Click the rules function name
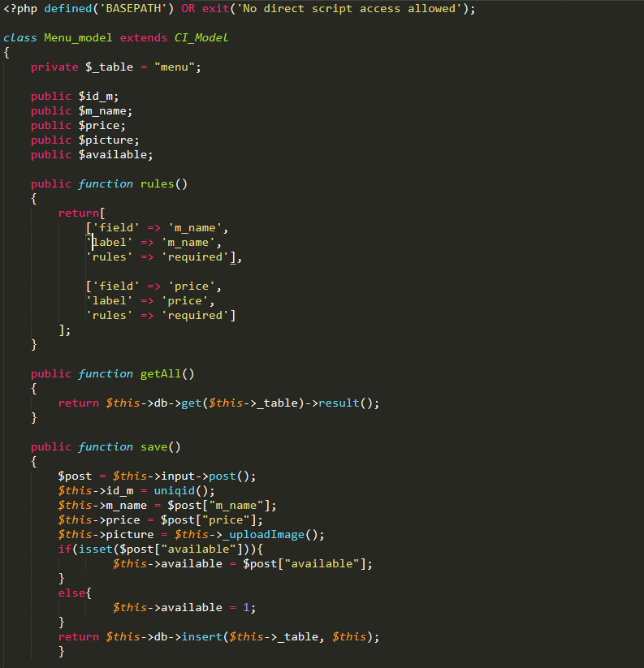 [x=158, y=184]
